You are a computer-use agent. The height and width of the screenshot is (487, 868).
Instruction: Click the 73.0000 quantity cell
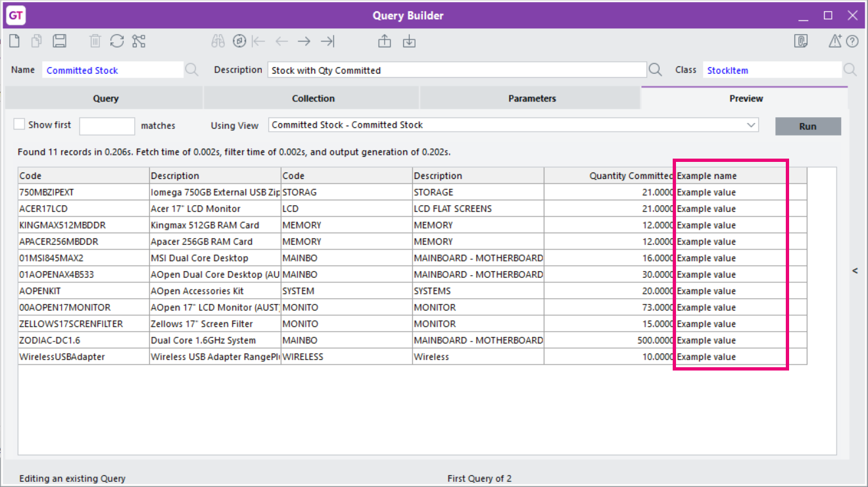[610, 307]
